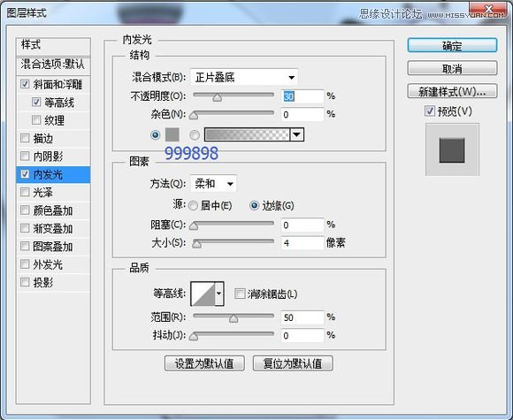Enable the 渐变叠加 checkbox

[25, 228]
